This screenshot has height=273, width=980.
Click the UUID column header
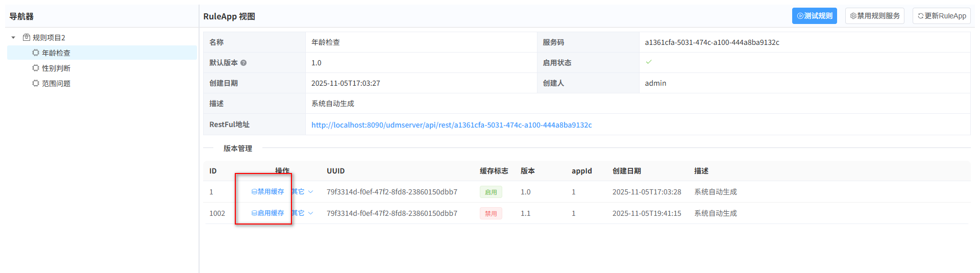pyautogui.click(x=335, y=171)
